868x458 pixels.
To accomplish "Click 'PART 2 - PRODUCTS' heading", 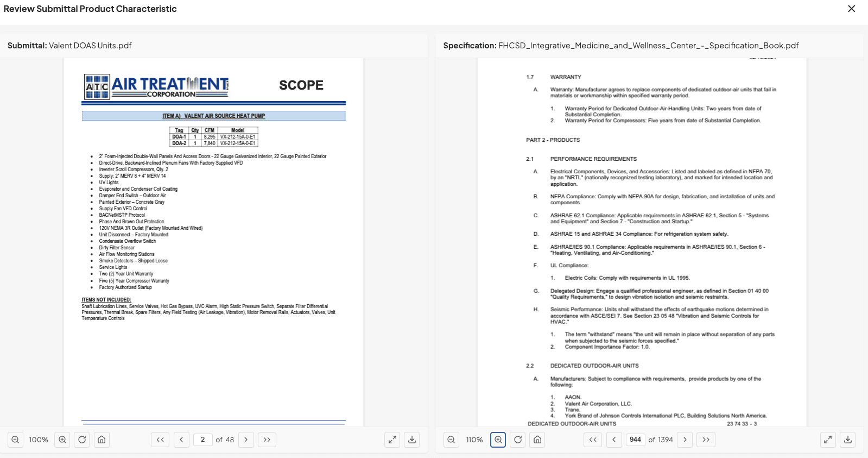I will click(x=553, y=140).
